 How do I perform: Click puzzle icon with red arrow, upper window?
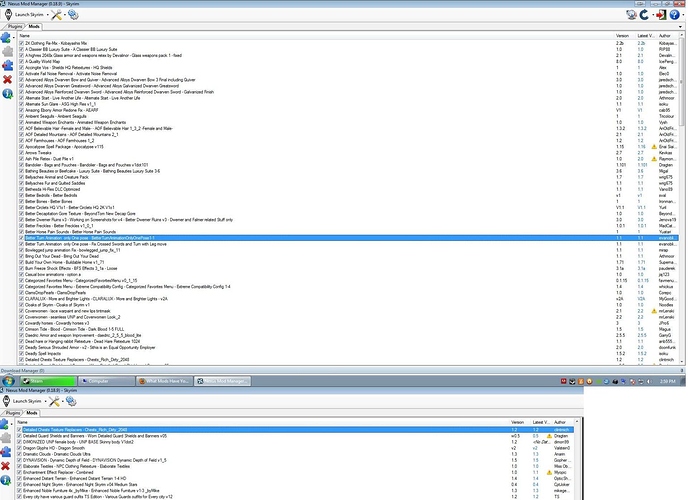[x=7, y=66]
